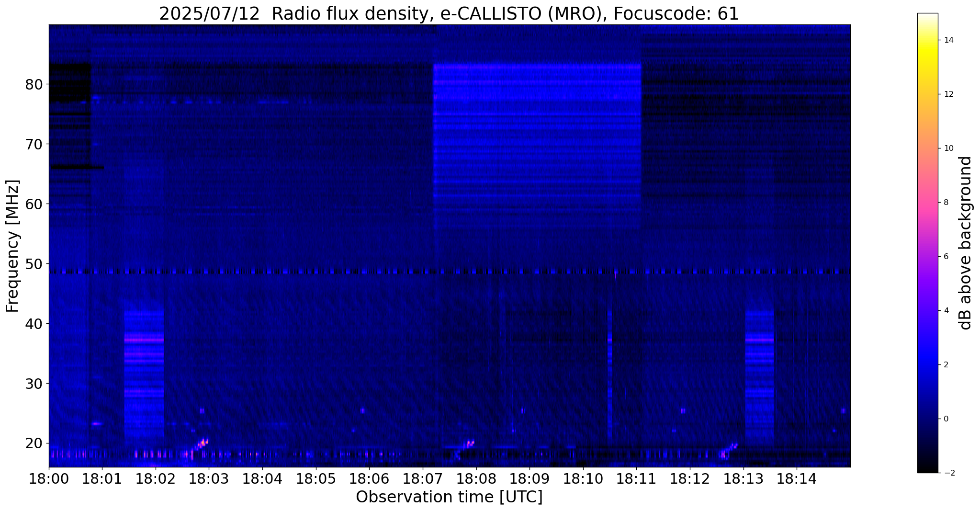Click the 18:08 time tick label
The height and width of the screenshot is (511, 980).
476,479
